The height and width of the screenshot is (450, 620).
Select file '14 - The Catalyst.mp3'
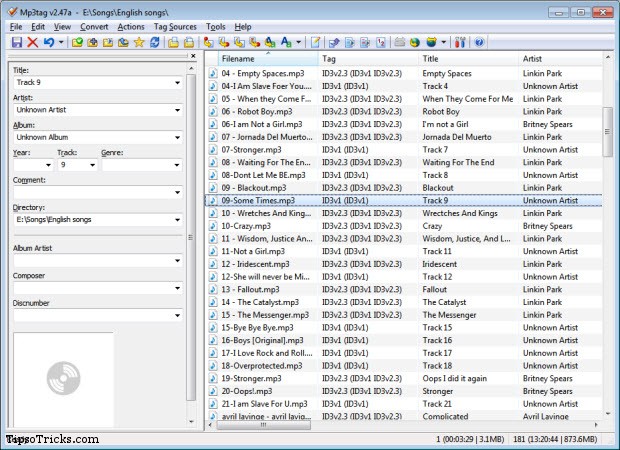(404, 302)
